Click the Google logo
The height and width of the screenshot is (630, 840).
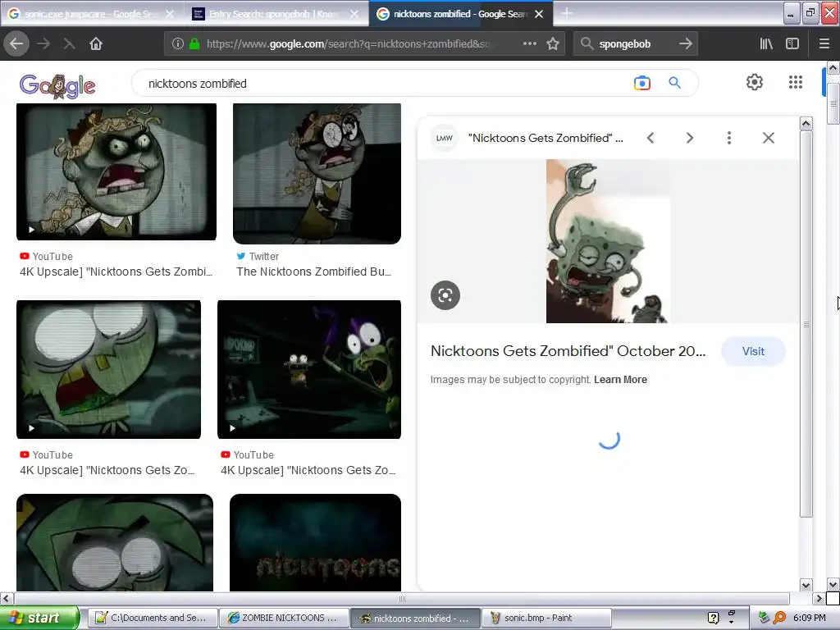[x=57, y=85]
